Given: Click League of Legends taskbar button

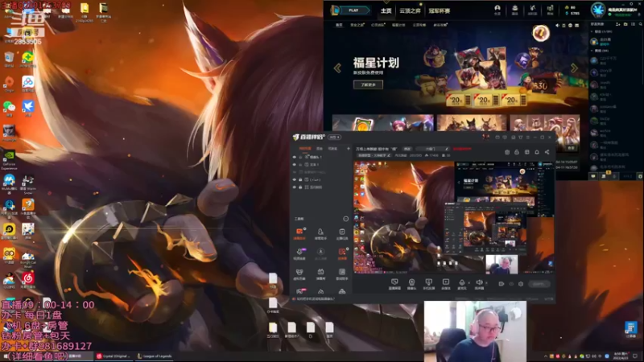Looking at the screenshot, I should pyautogui.click(x=155, y=356).
